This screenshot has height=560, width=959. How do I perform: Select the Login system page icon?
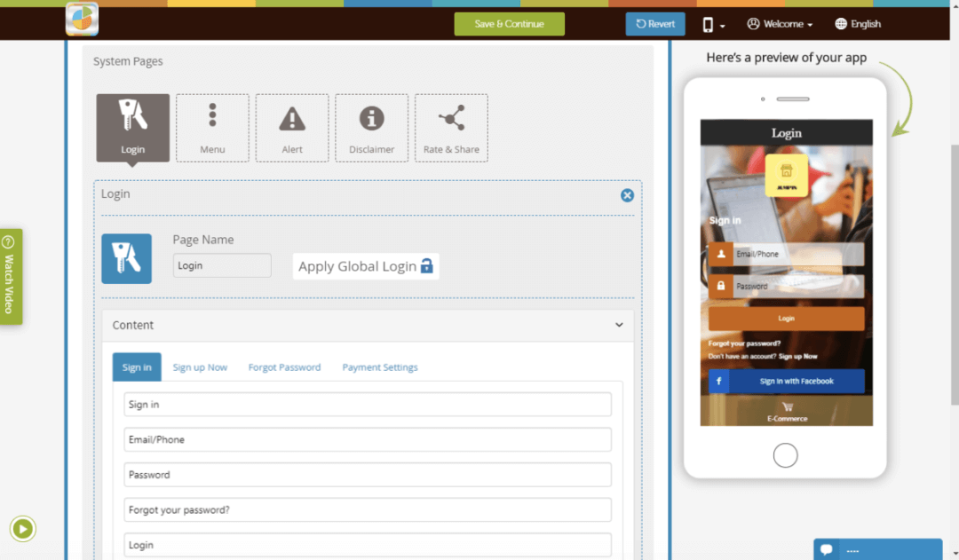tap(132, 128)
